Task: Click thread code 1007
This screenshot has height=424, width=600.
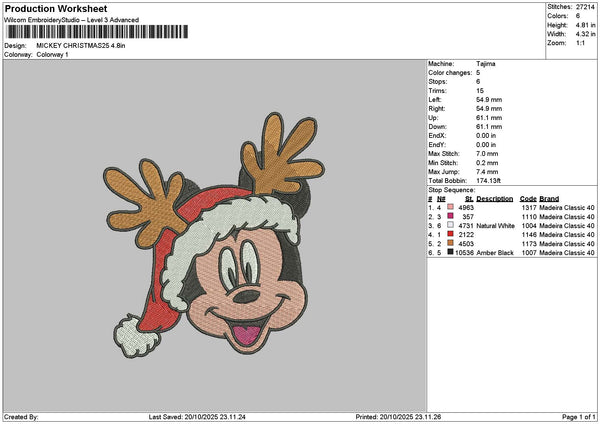Action: 529,253
